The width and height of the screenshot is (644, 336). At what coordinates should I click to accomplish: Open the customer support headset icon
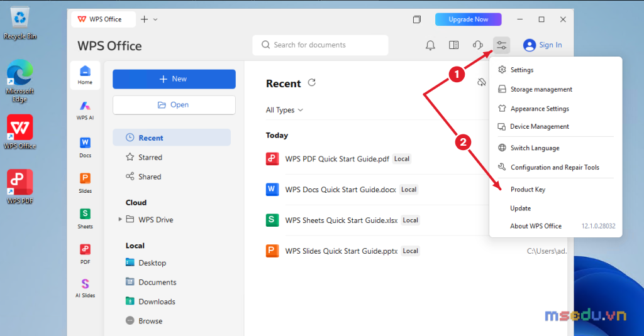[x=478, y=45]
